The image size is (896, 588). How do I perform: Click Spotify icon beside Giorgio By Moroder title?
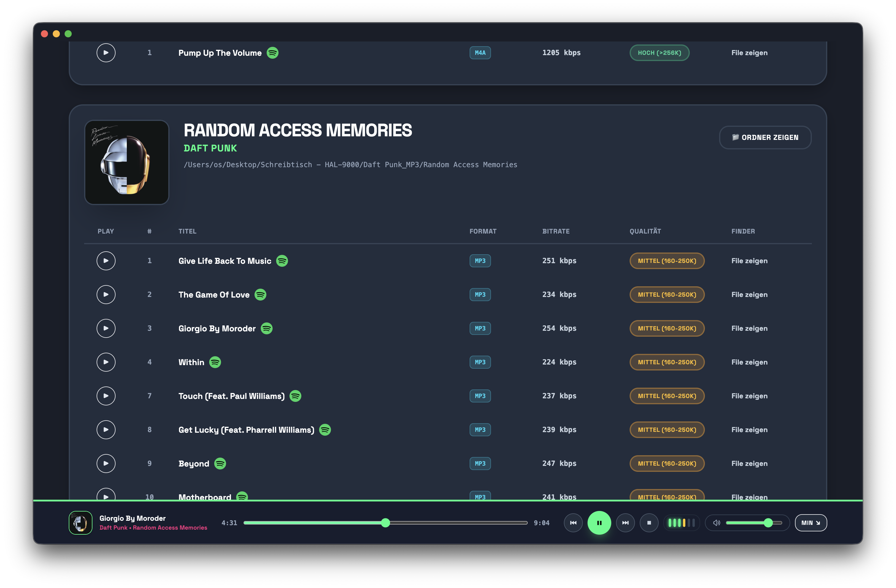coord(267,328)
